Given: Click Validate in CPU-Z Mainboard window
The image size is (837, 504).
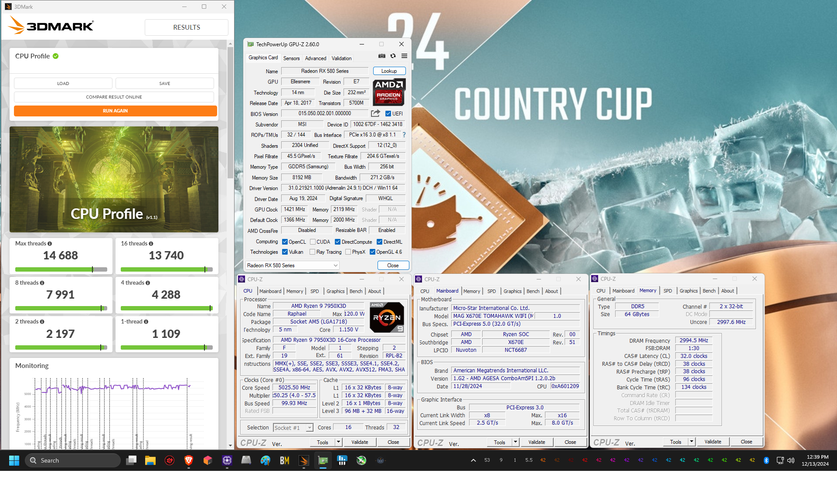Looking at the screenshot, I should (x=537, y=442).
